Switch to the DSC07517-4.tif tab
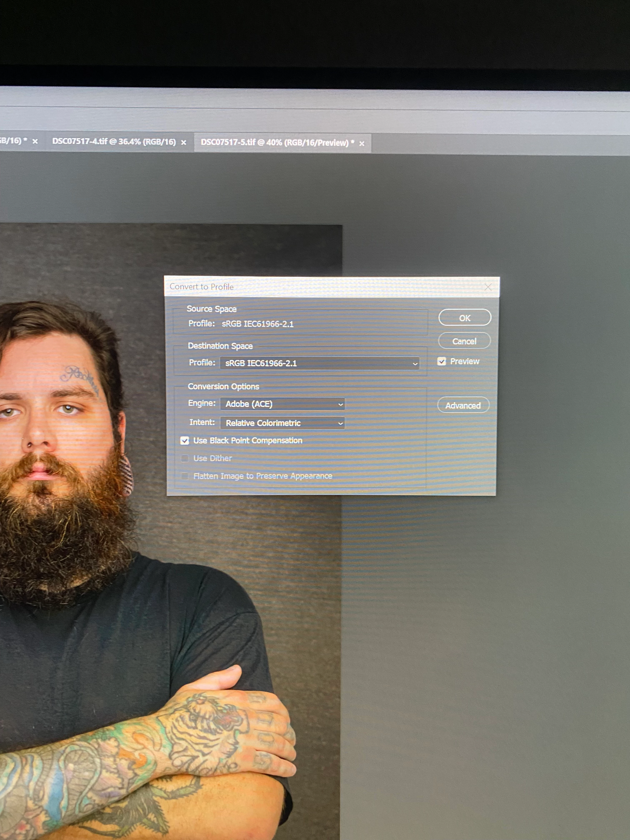 coord(114,142)
